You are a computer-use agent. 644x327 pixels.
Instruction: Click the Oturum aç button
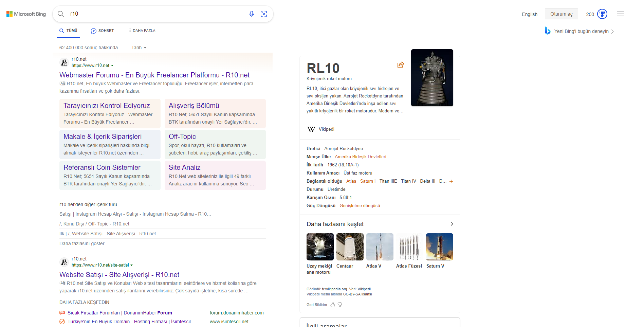(562, 14)
